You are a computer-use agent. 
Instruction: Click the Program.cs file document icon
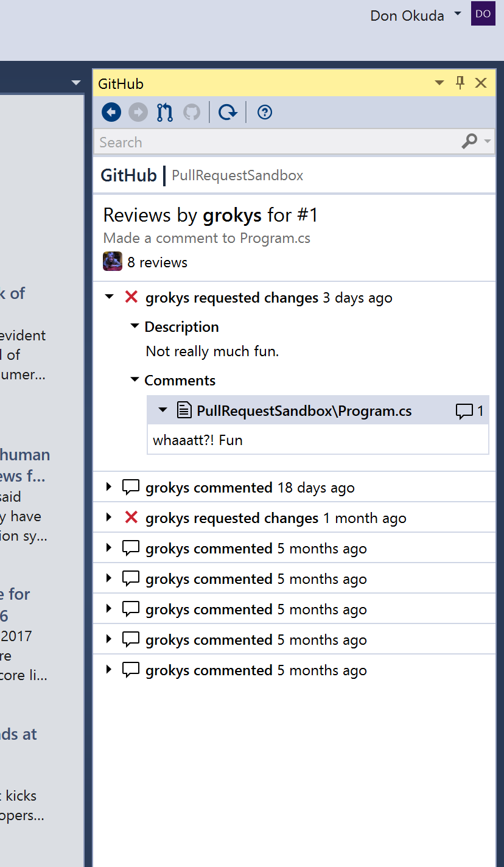point(184,410)
